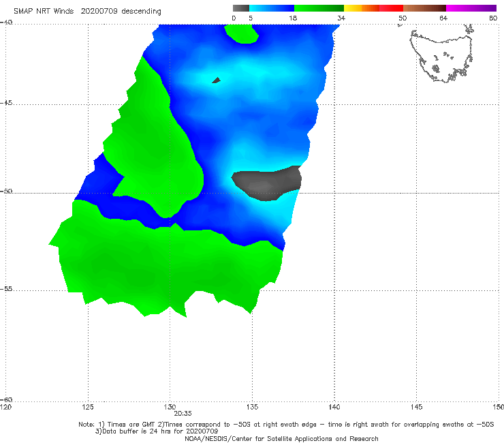Image resolution: width=504 pixels, height=443 pixels.
Task: Click the note '3)Data buffer is 24 hrs'
Action: 157,431
